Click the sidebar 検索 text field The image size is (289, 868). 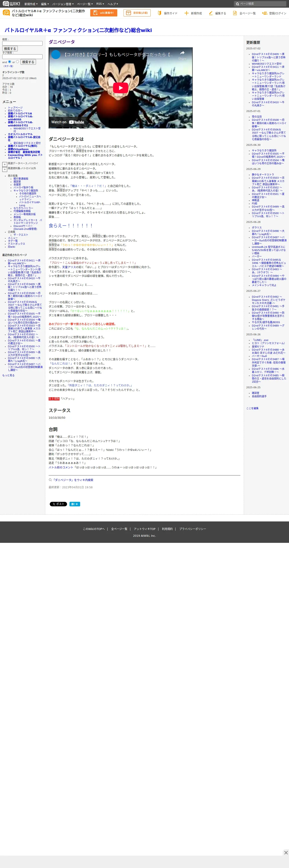22,43
